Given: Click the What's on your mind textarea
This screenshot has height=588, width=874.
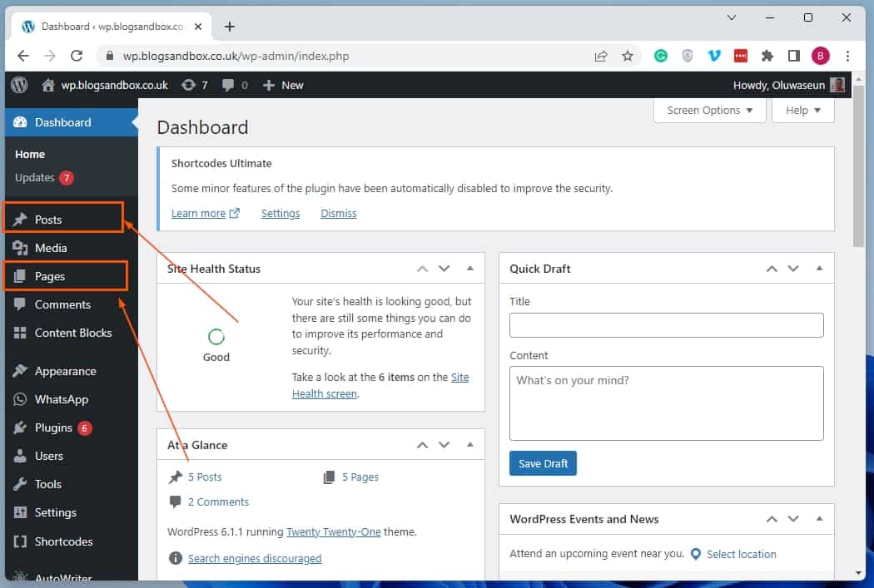Looking at the screenshot, I should point(666,403).
